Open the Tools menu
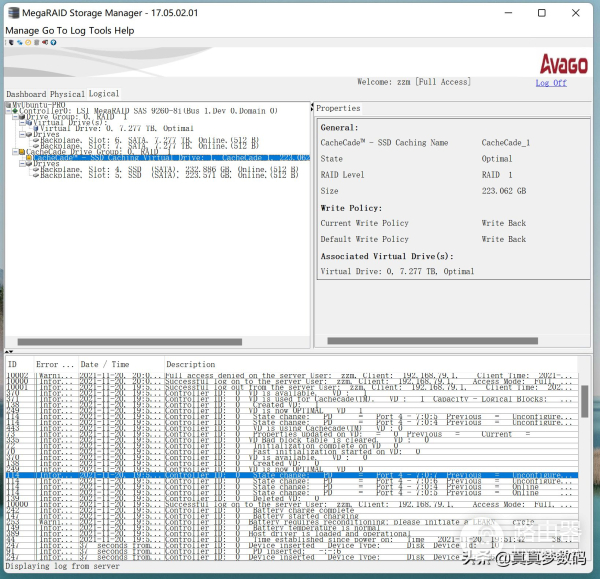The height and width of the screenshot is (579, 600). coord(100,31)
